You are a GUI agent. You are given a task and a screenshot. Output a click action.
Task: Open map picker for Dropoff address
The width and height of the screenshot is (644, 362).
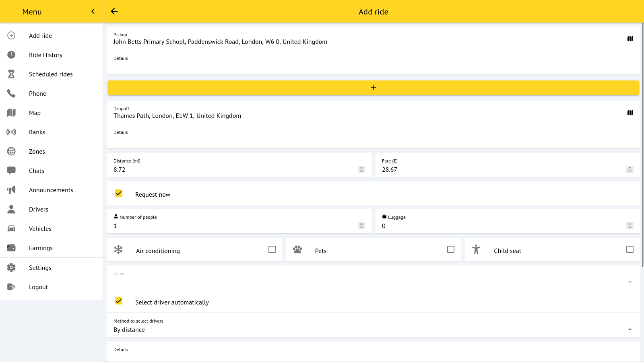point(630,113)
